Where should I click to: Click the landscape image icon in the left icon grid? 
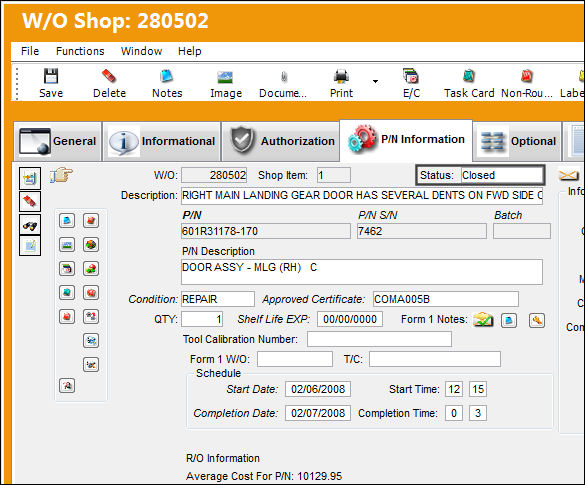click(67, 245)
